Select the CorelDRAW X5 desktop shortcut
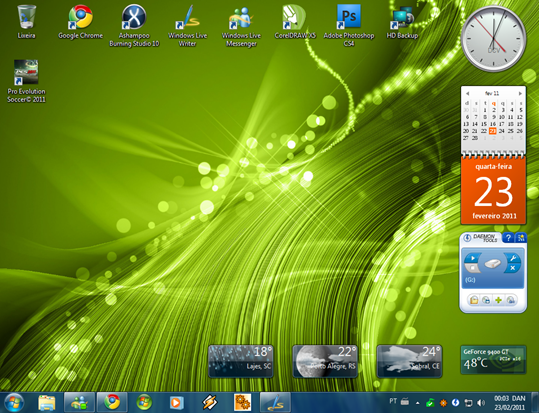Image resolution: width=539 pixels, height=413 pixels. click(x=295, y=21)
